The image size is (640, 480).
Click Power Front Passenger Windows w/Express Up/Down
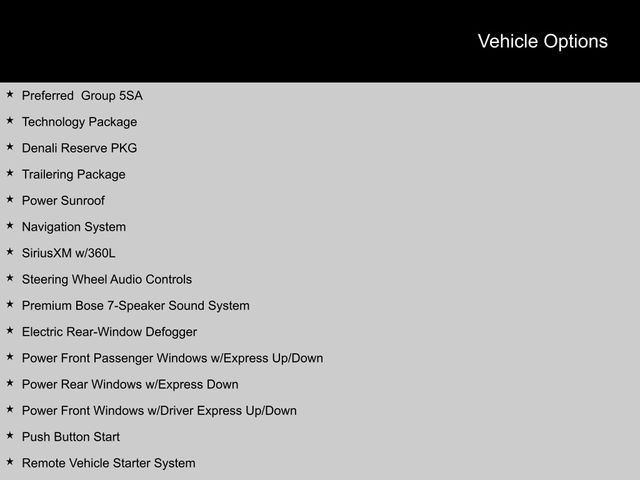172,358
